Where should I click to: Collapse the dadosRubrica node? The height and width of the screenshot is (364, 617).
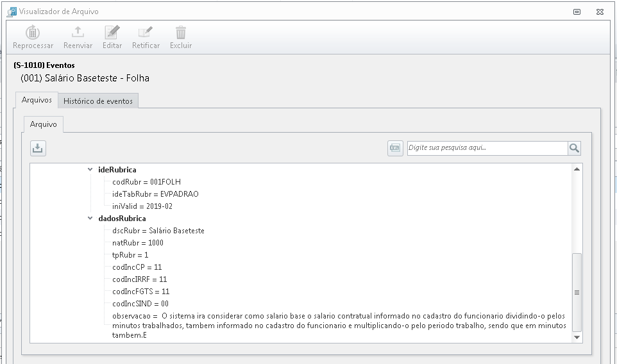pos(90,218)
